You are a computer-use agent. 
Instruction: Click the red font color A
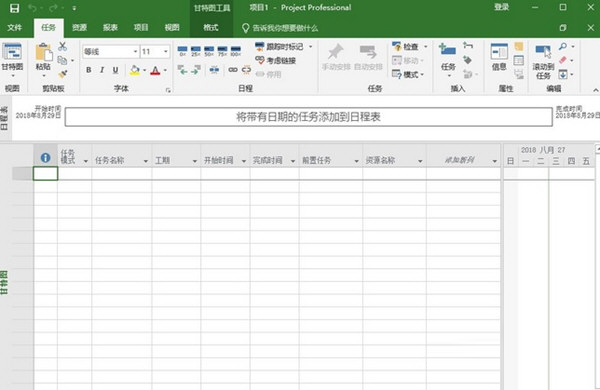[x=155, y=70]
